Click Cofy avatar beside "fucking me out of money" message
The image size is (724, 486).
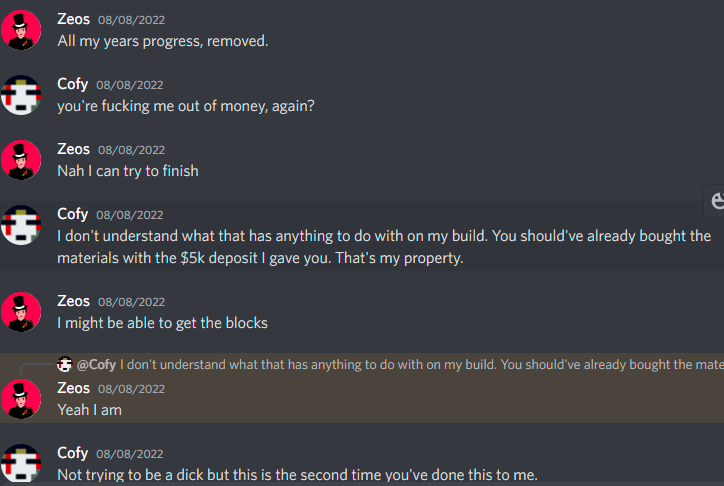pyautogui.click(x=21, y=95)
